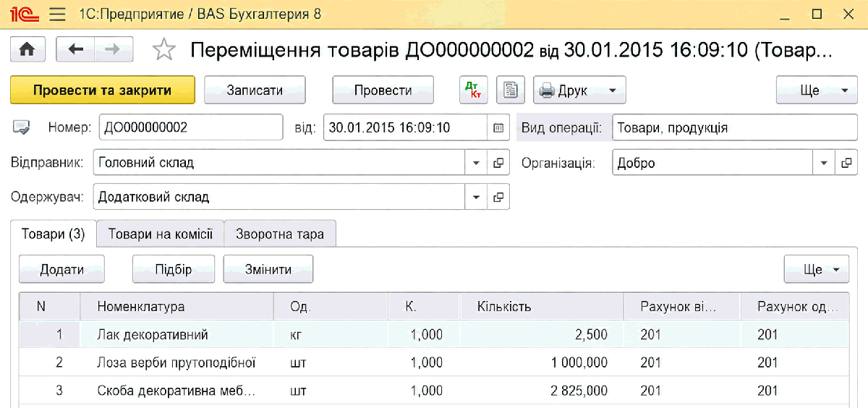Click the N column header
The image size is (868, 408).
49,307
